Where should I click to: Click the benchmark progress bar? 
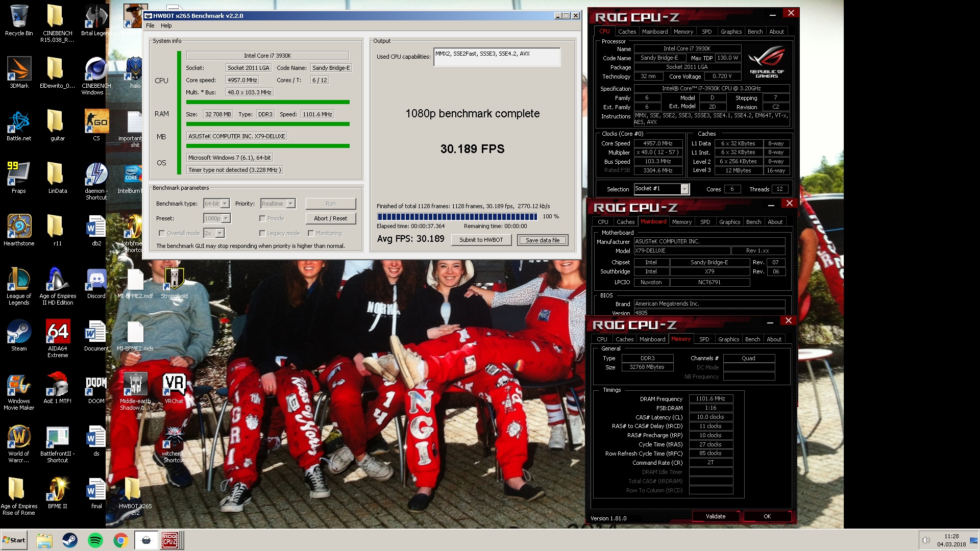(457, 217)
